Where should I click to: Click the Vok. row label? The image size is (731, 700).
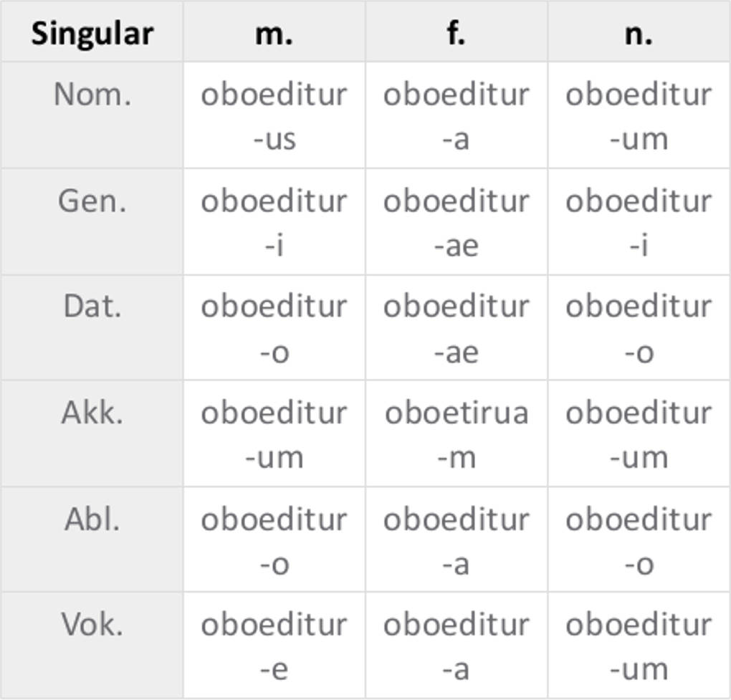[x=92, y=625]
